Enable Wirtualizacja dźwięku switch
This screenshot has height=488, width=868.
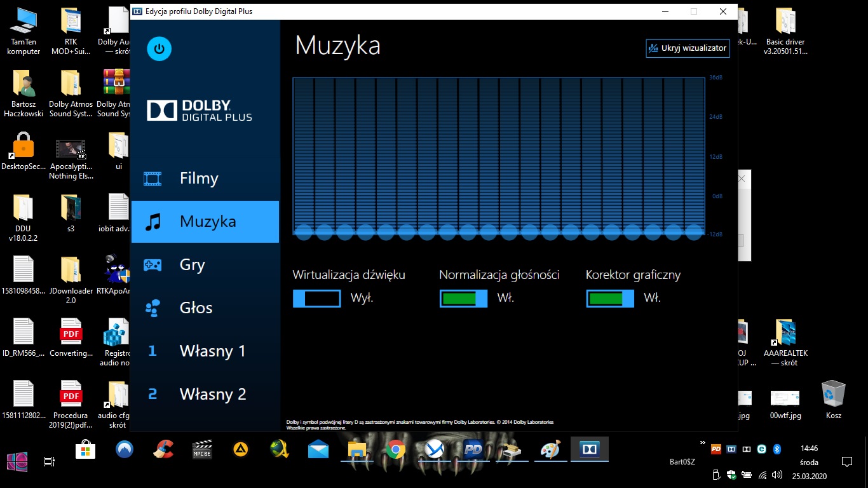(316, 299)
